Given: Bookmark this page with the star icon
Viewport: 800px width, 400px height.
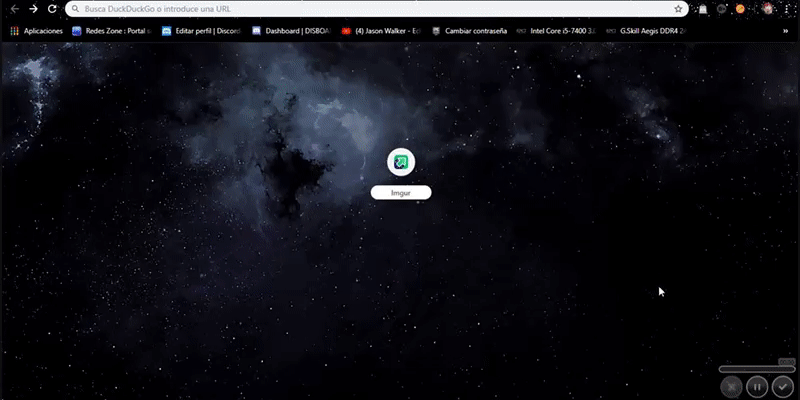Looking at the screenshot, I should click(x=679, y=8).
